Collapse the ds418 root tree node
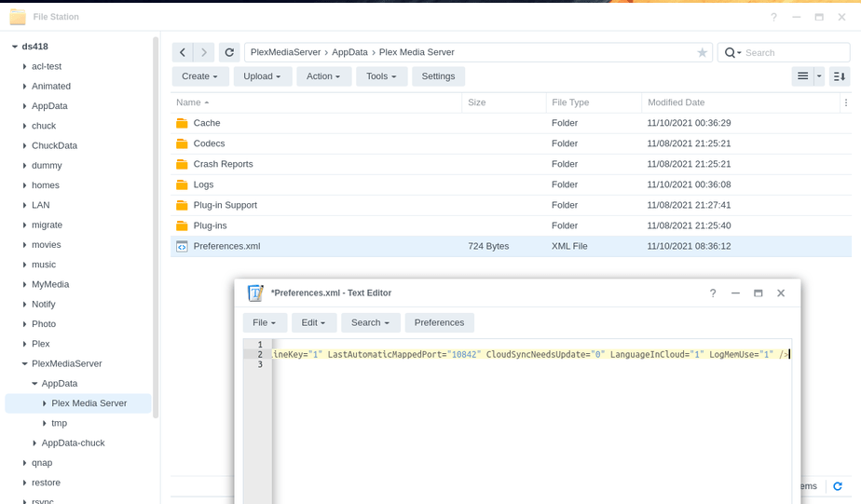861x504 pixels. [x=15, y=47]
